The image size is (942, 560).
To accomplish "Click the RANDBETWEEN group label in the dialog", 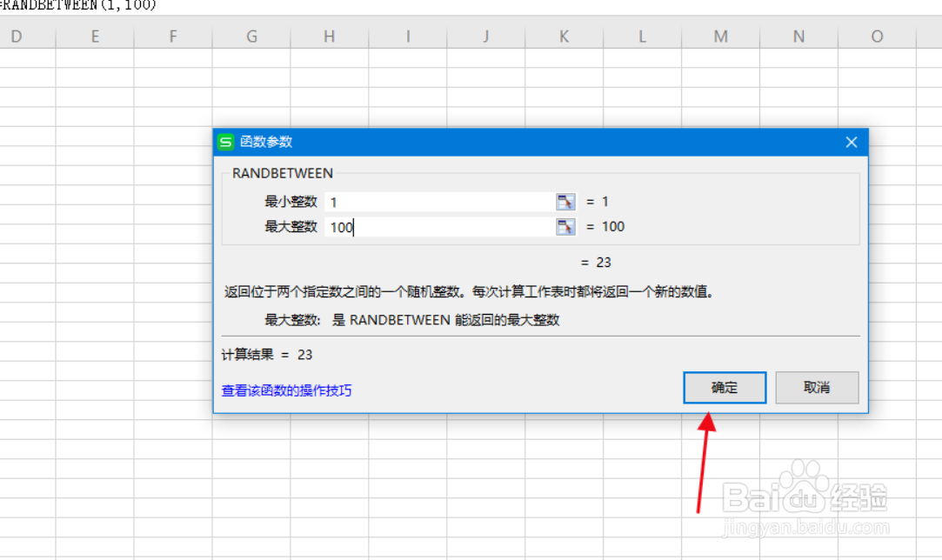I will (281, 173).
